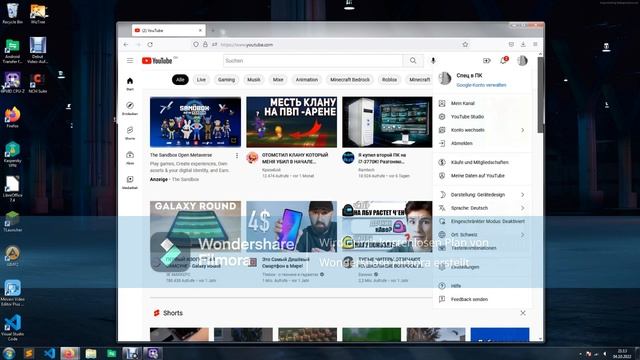
Task: Open options for The Sandbox ad
Action: pos(237,156)
